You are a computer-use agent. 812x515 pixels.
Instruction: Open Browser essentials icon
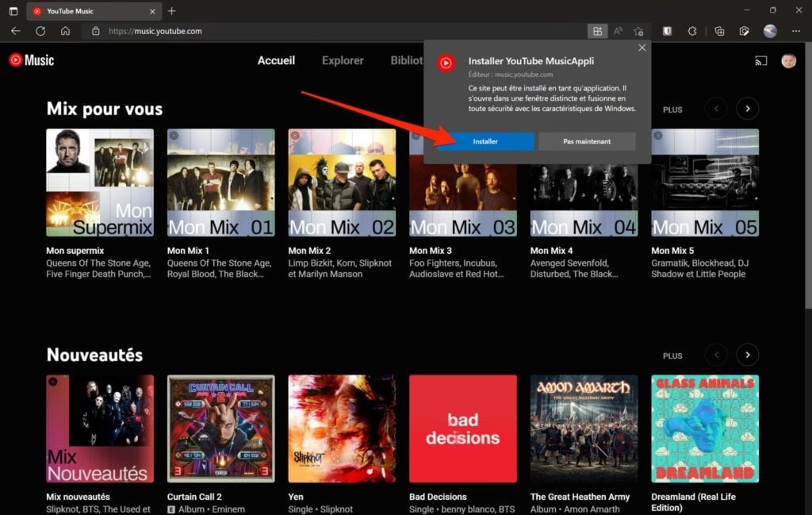coord(744,31)
